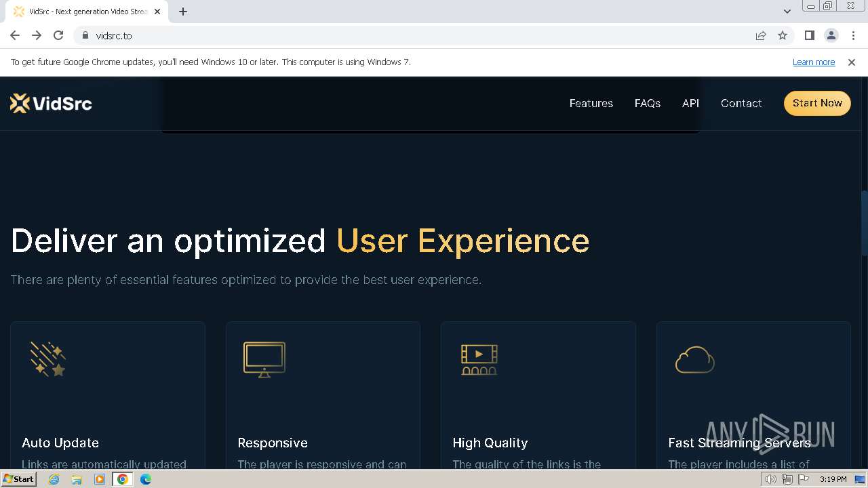Click the Fast Streaming Servers title
Image resolution: width=868 pixels, height=488 pixels.
tap(739, 443)
